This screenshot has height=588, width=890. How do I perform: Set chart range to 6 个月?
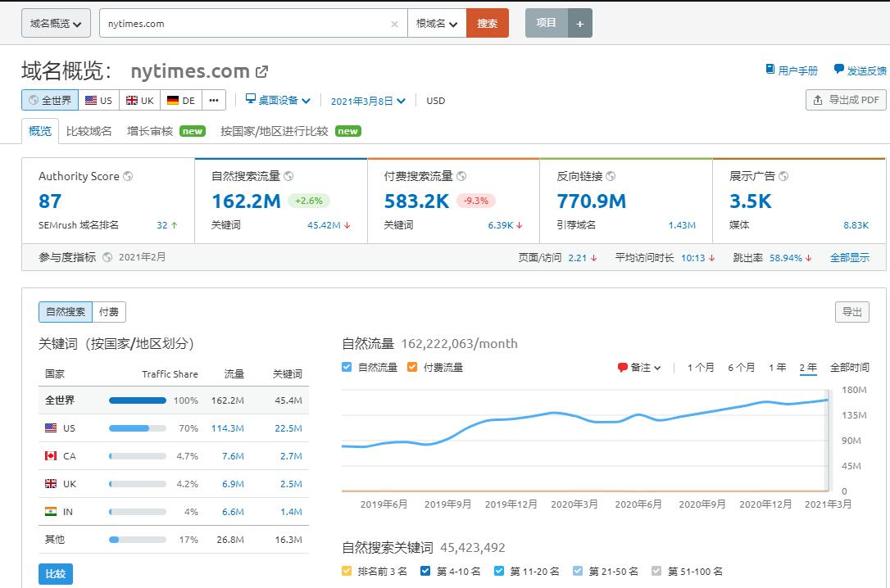pyautogui.click(x=742, y=368)
